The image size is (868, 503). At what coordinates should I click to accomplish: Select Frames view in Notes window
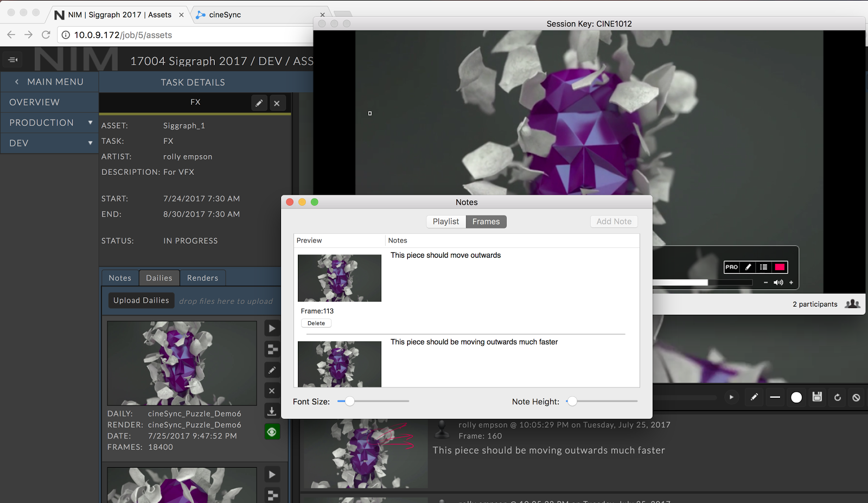click(x=486, y=221)
